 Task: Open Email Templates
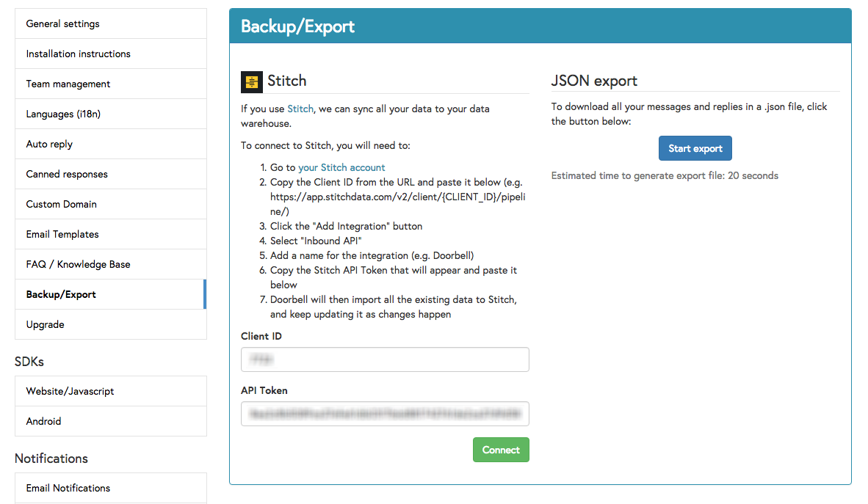(62, 234)
